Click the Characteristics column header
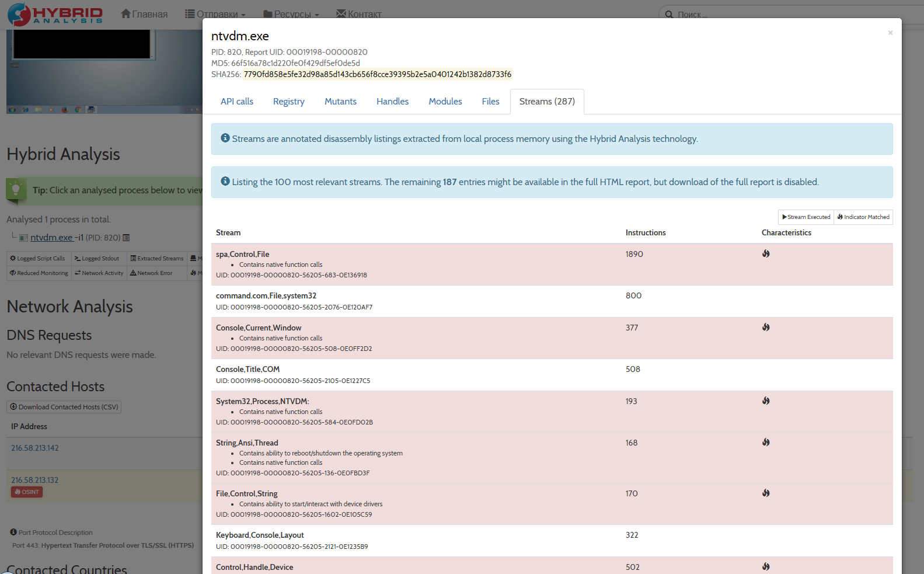 (x=786, y=232)
